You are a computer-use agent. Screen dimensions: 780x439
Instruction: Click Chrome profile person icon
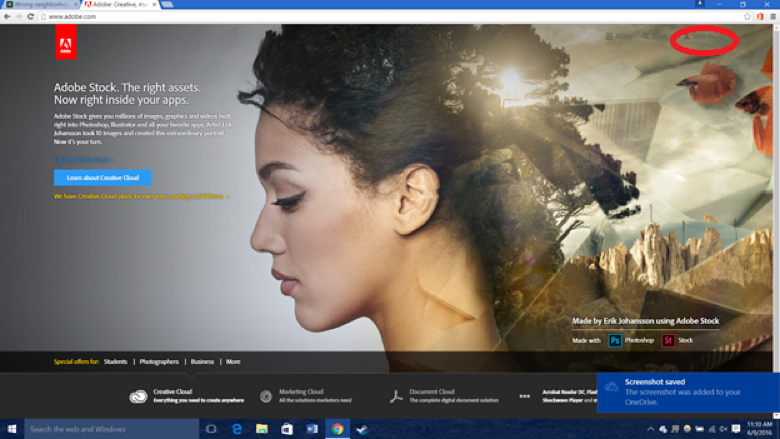tap(699, 3)
